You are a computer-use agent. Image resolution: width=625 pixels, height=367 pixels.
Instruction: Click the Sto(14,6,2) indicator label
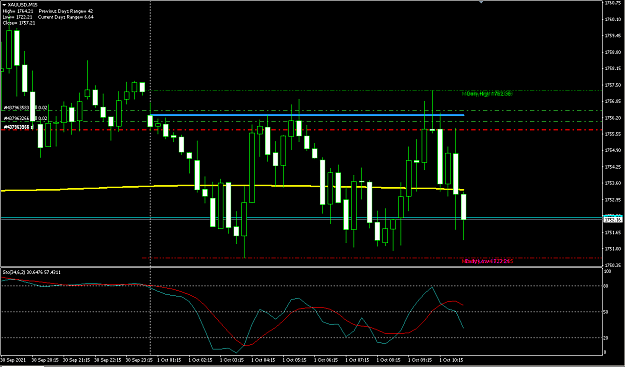pyautogui.click(x=30, y=272)
